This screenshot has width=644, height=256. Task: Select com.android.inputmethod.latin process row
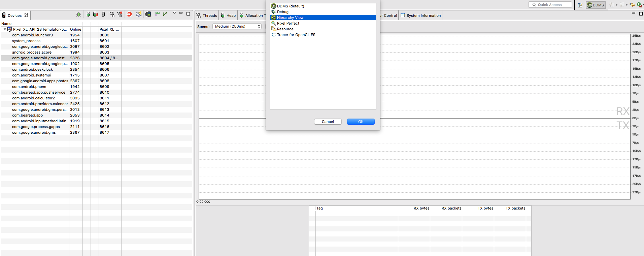(96, 121)
